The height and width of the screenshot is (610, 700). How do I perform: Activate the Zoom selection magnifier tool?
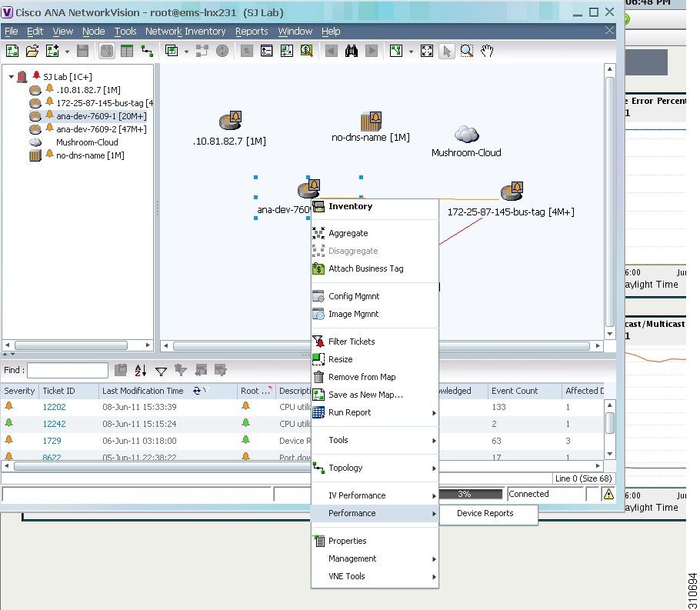(466, 51)
